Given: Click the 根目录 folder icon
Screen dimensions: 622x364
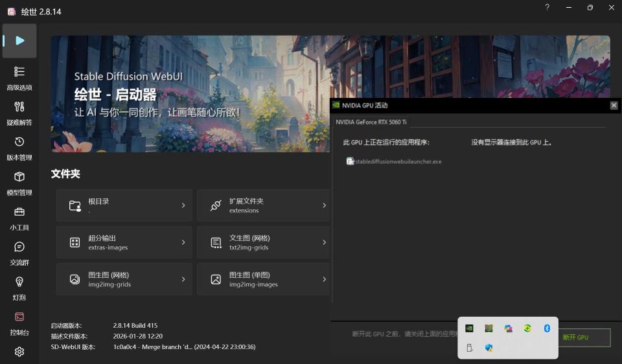Looking at the screenshot, I should pyautogui.click(x=75, y=205).
